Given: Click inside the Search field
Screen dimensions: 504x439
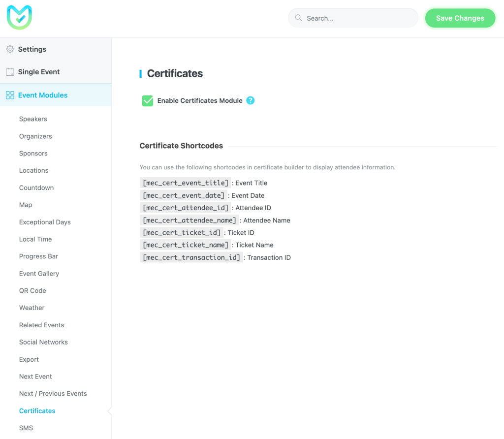Looking at the screenshot, I should click(352, 17).
